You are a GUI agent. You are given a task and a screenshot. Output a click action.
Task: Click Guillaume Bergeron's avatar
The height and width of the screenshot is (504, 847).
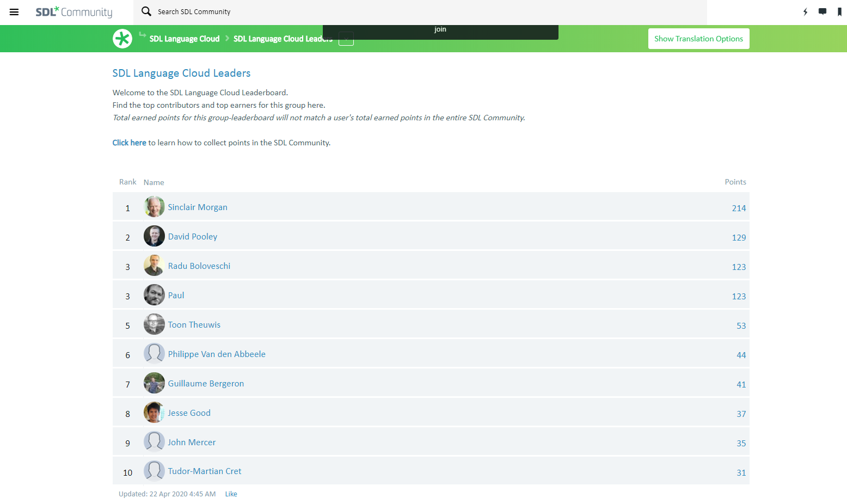point(154,383)
